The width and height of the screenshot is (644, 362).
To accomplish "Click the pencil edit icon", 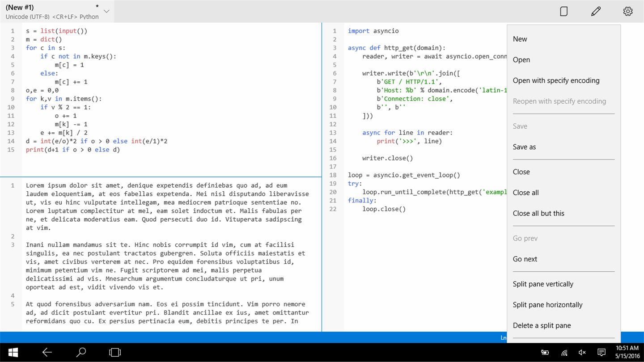I will click(x=596, y=11).
